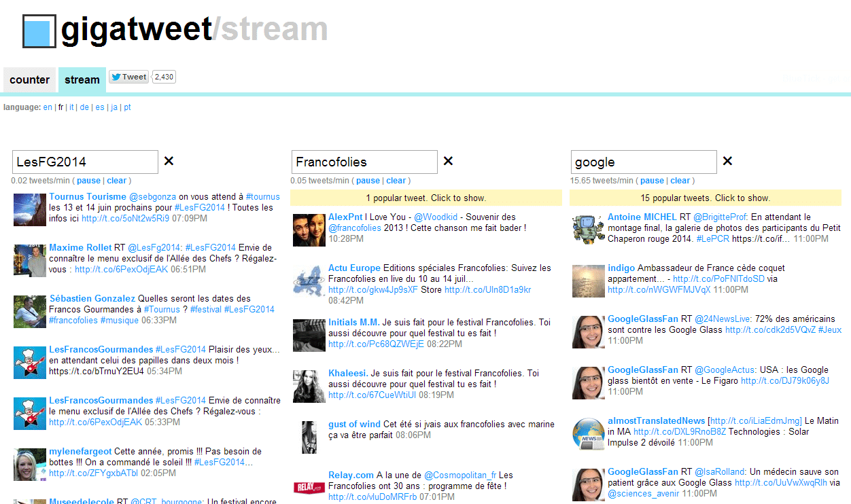Open the @24NewsLive mention
The height and width of the screenshot is (504, 851).
(x=722, y=319)
